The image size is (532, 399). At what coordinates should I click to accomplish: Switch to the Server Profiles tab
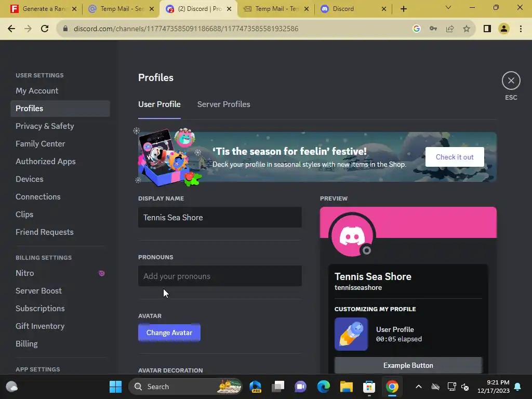(x=223, y=104)
